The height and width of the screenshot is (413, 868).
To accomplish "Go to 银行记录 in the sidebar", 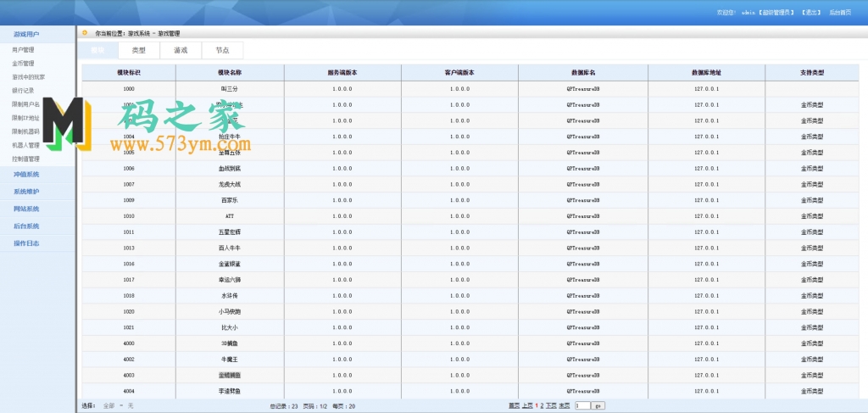I will click(24, 90).
